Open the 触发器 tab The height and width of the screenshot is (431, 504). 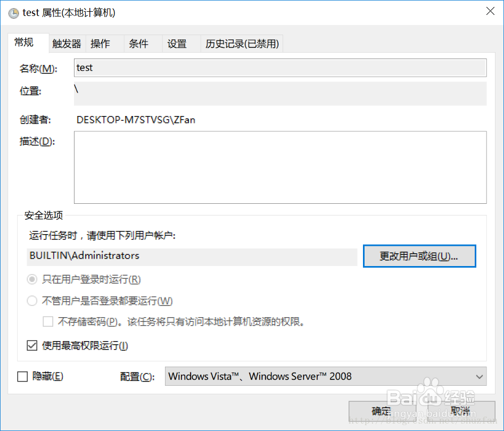point(67,44)
